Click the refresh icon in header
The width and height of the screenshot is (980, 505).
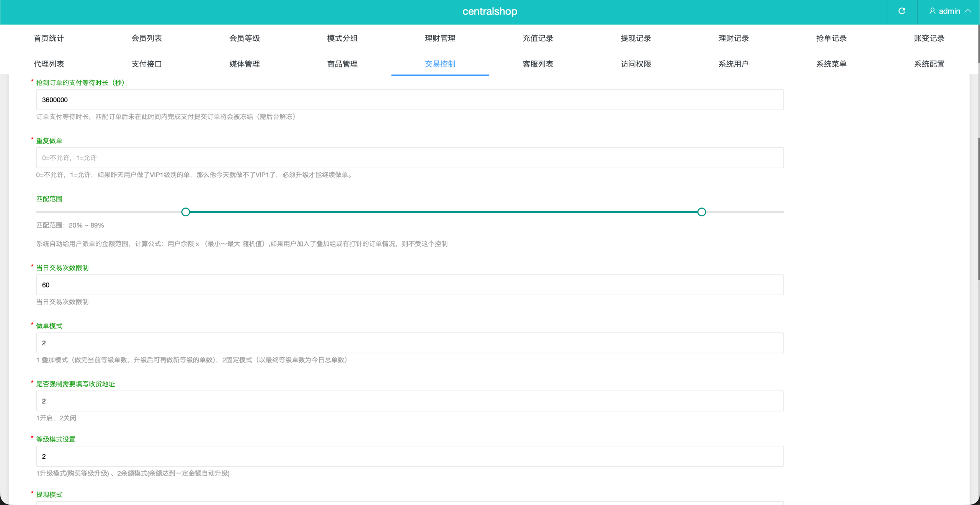902,11
